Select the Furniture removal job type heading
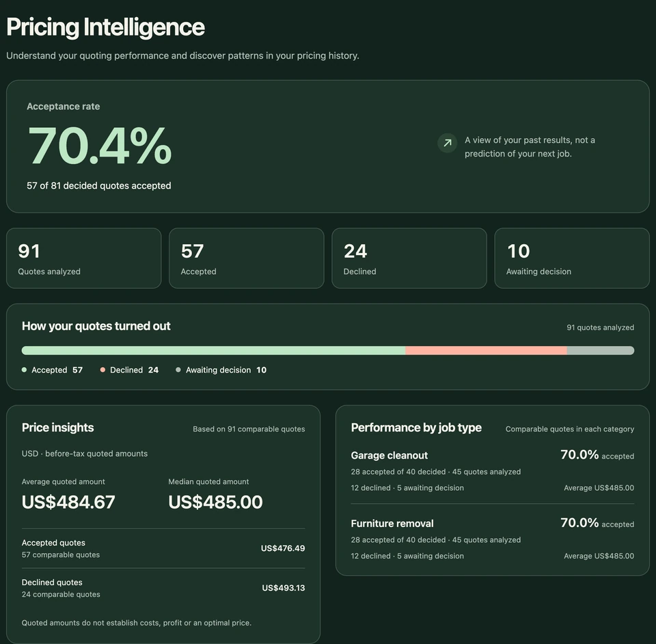656x644 pixels. (x=392, y=524)
